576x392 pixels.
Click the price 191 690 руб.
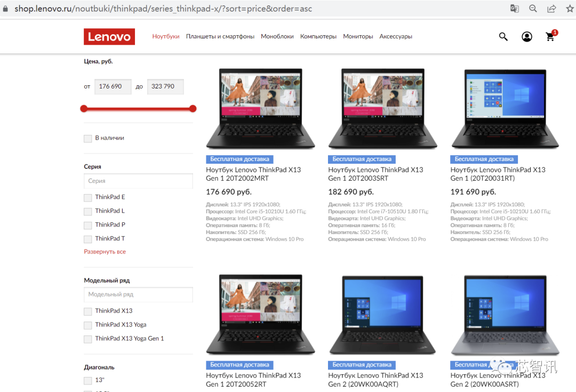coord(473,192)
